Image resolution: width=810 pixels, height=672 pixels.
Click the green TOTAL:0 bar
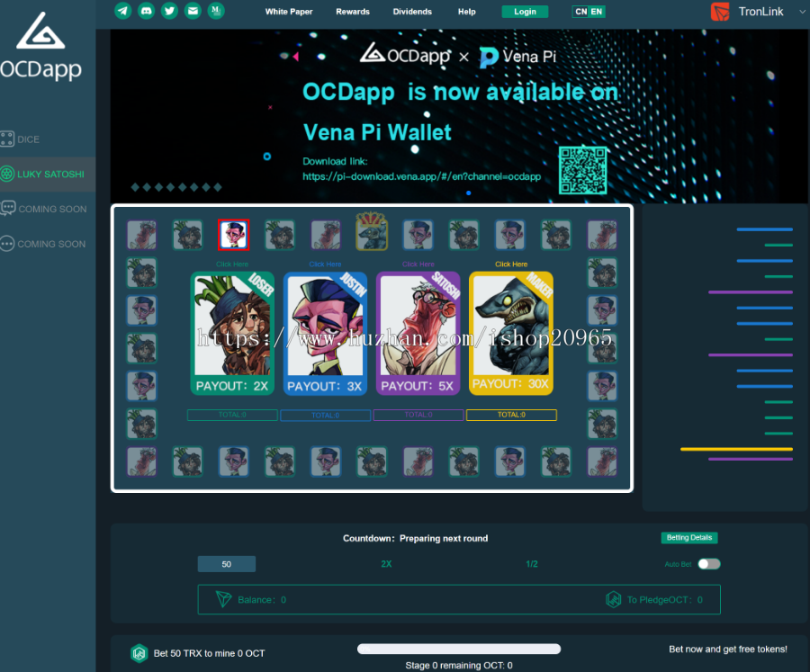click(x=232, y=415)
